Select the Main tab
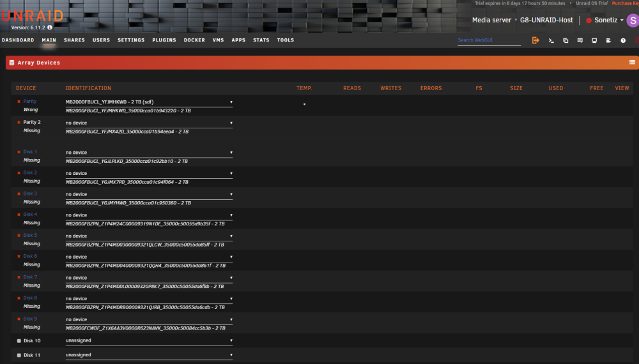Screen dimensions: 639x364 49,40
